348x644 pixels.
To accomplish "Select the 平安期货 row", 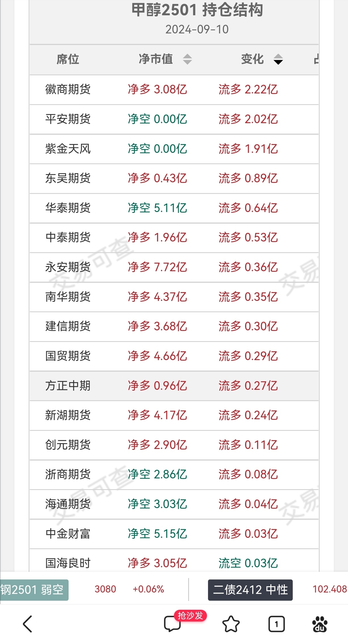I will pyautogui.click(x=174, y=119).
